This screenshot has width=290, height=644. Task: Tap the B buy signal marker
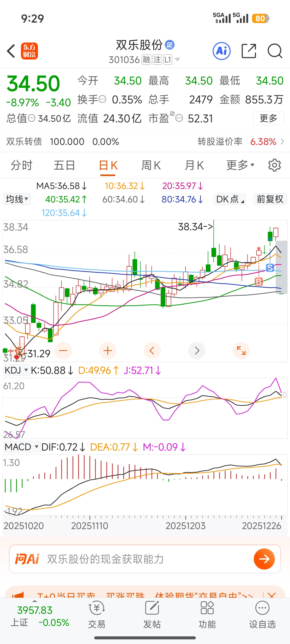click(x=259, y=282)
